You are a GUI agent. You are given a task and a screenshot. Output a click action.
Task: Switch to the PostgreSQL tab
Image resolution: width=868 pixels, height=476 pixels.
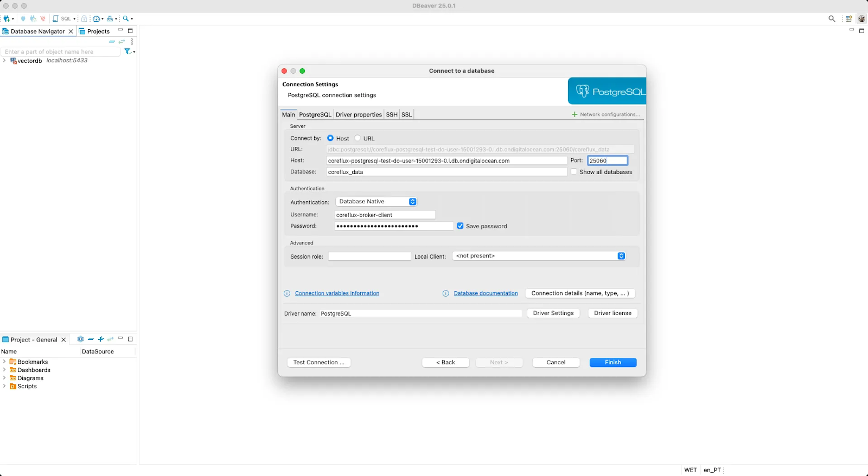coord(315,114)
